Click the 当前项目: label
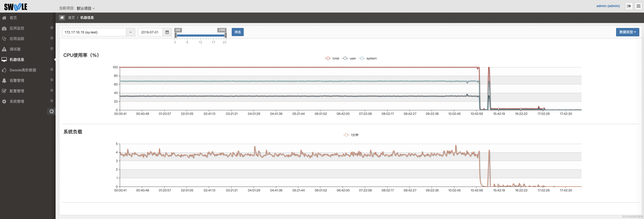644x219 pixels. tap(67, 8)
